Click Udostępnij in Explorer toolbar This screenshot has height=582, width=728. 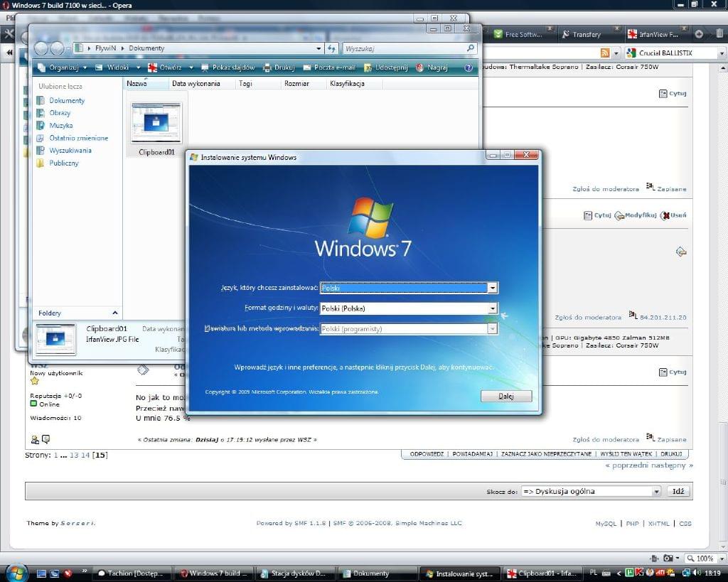[386, 68]
